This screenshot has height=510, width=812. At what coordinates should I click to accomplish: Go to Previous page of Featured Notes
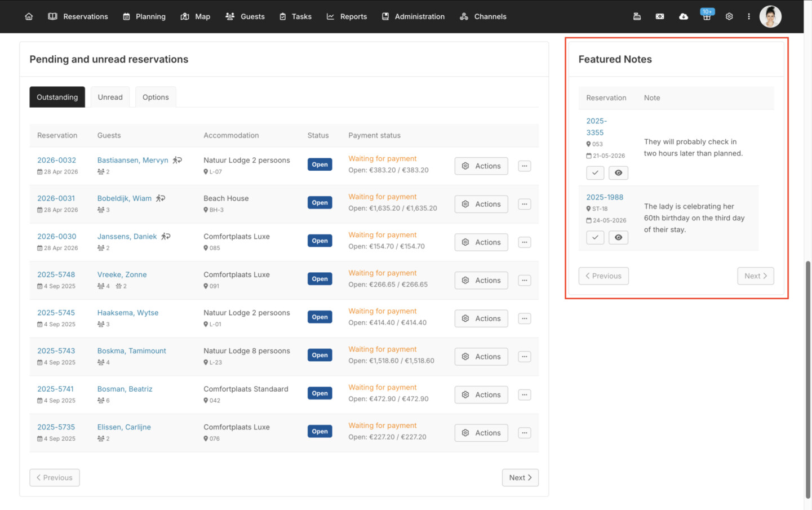coord(604,276)
